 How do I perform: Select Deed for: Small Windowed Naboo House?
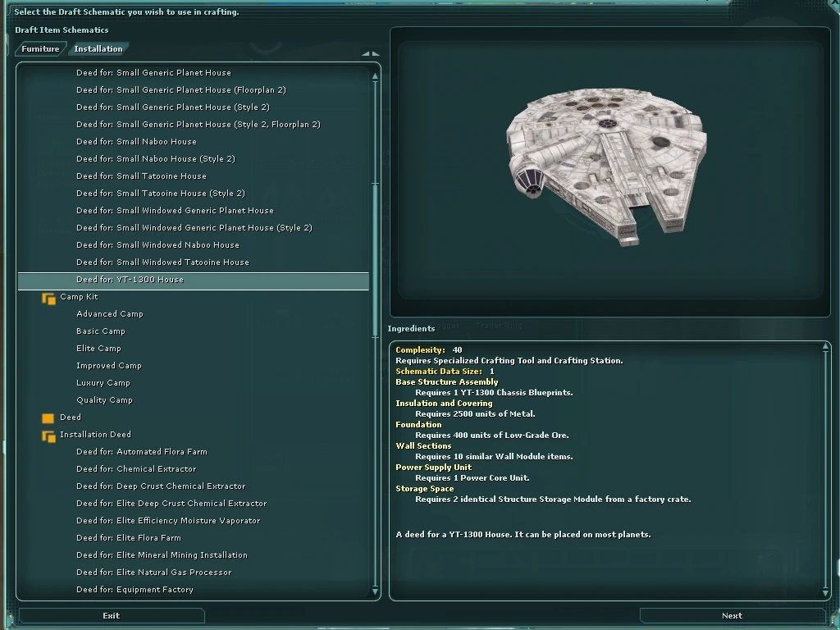tap(158, 244)
